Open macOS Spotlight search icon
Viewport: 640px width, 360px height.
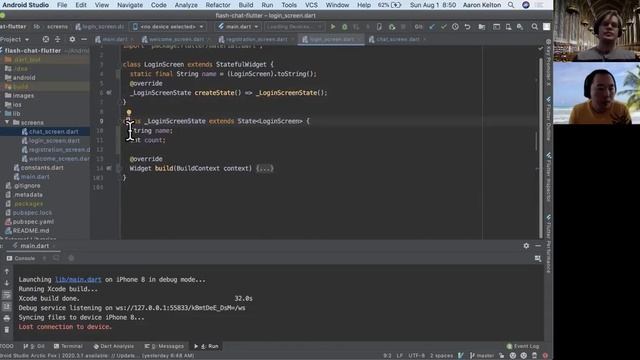(x=511, y=5)
